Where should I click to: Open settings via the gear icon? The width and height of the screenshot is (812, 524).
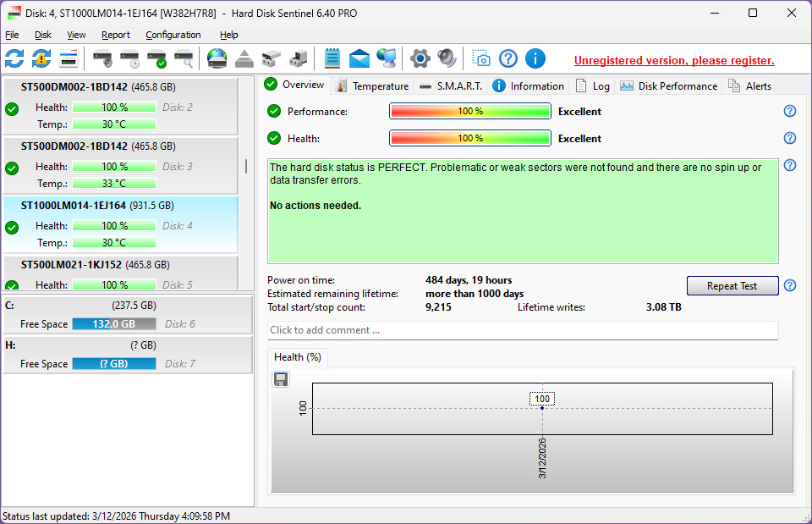tap(420, 58)
